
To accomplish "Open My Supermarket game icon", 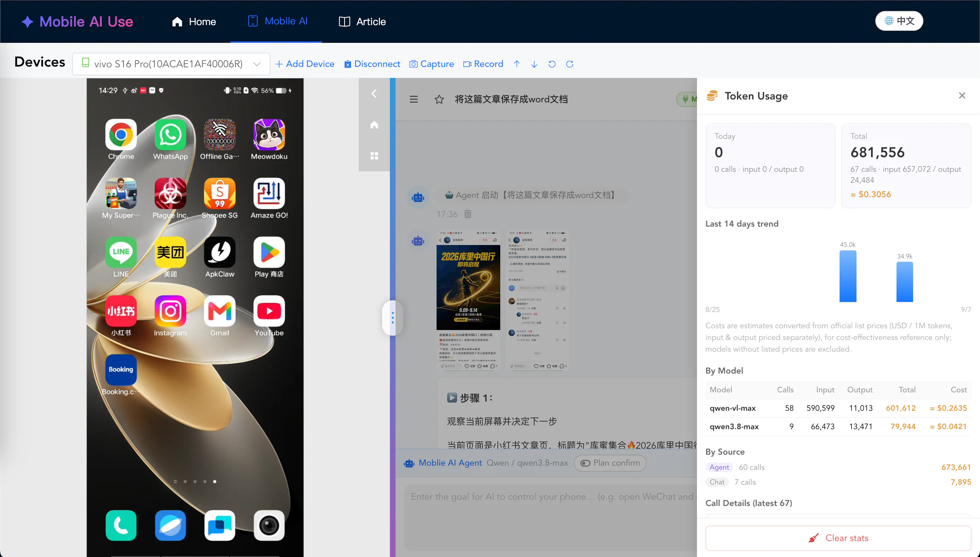I will (121, 194).
